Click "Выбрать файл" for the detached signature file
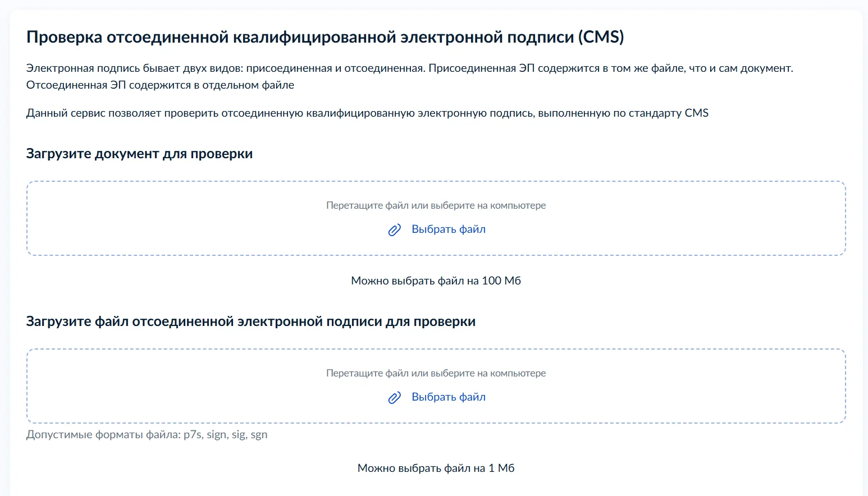868x496 pixels. tap(448, 397)
